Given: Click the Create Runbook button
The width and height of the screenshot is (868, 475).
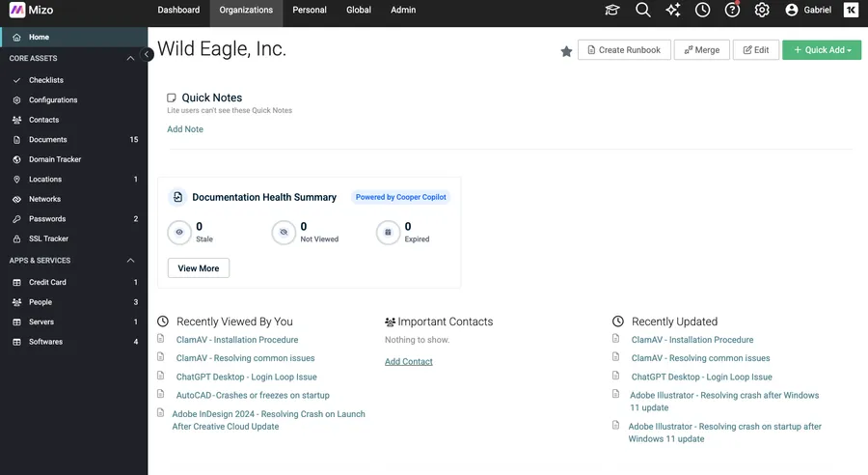Looking at the screenshot, I should click(624, 50).
